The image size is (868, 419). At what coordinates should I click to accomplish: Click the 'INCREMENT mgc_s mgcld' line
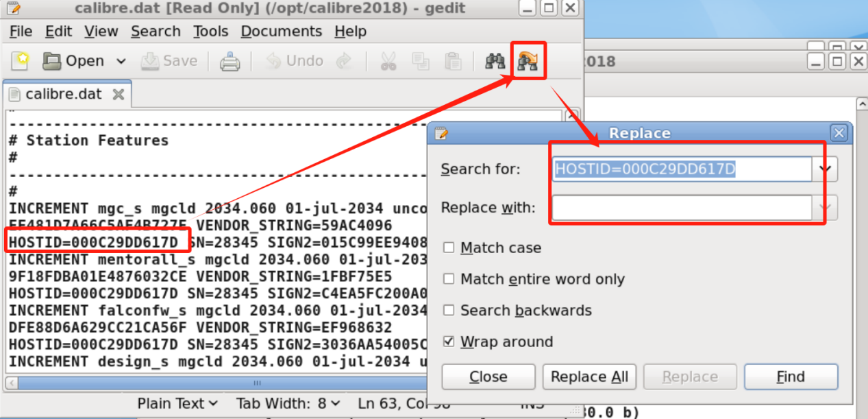pyautogui.click(x=218, y=208)
